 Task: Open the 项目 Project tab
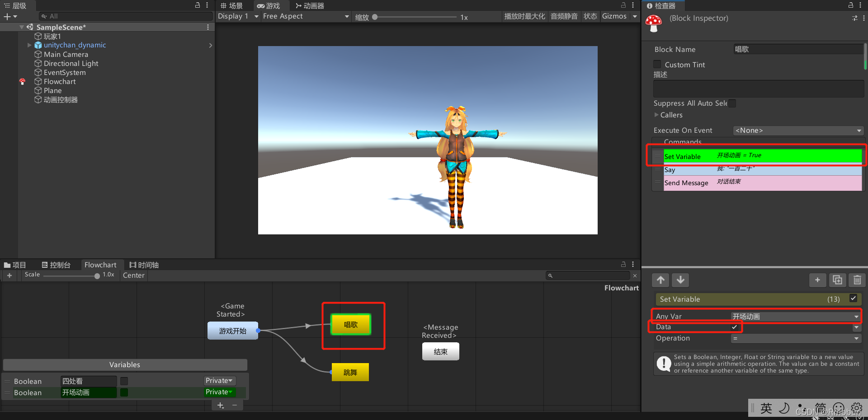pyautogui.click(x=15, y=265)
